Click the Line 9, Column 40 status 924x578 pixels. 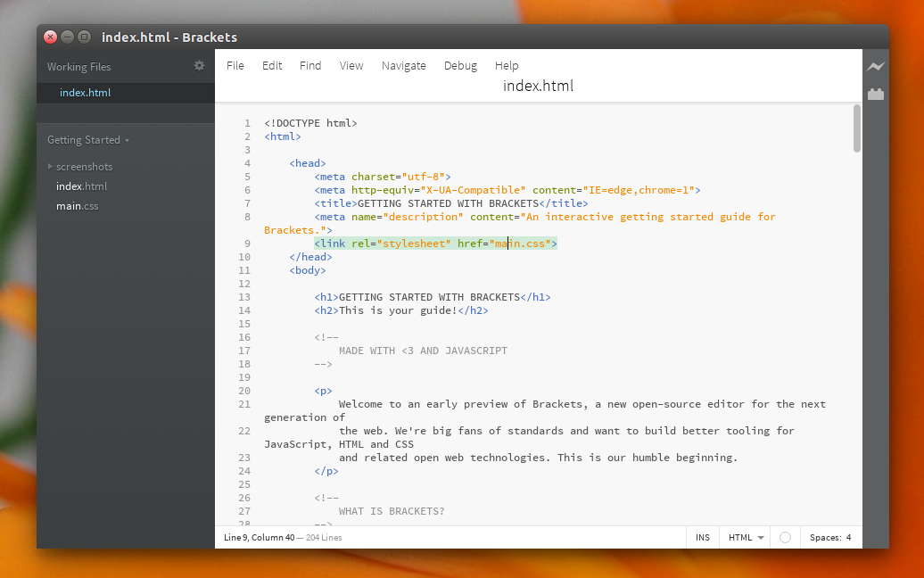coord(267,537)
